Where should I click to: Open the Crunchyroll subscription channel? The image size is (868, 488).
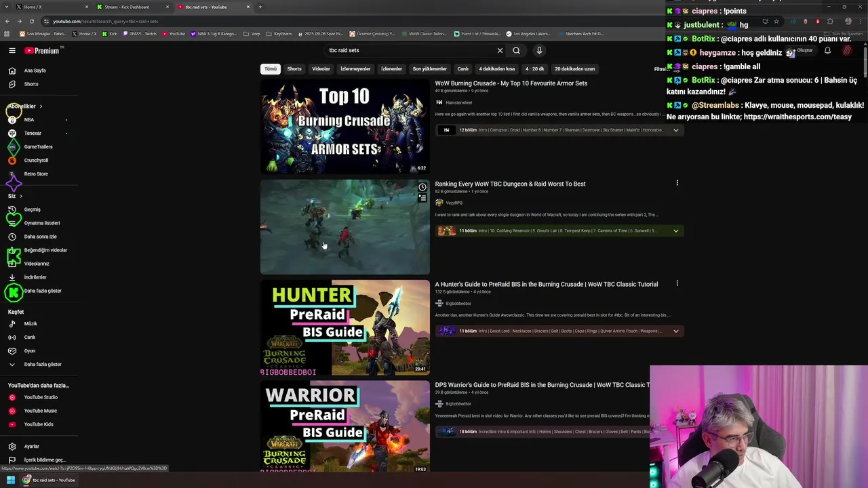click(36, 161)
